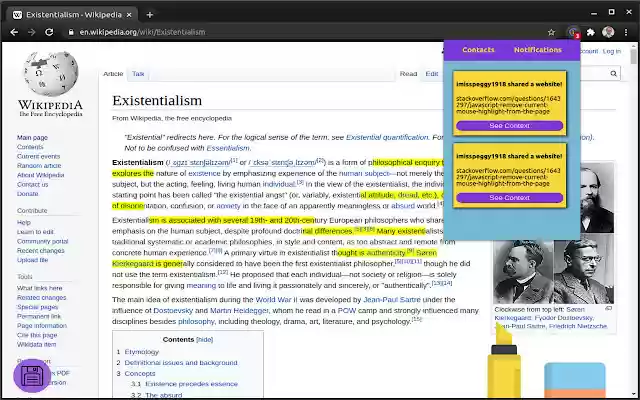Click the browser forward arrow
The width and height of the screenshot is (640, 400).
pyautogui.click(x=32, y=32)
